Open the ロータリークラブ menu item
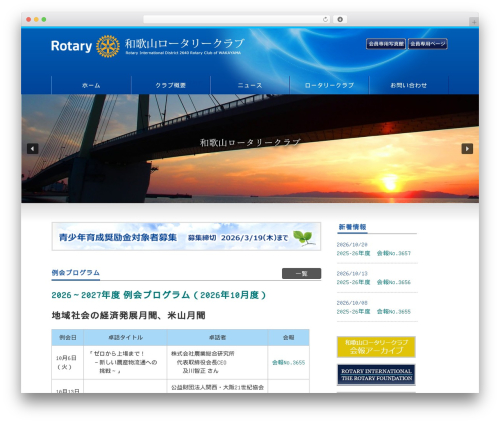The height and width of the screenshot is (423, 500). click(329, 85)
